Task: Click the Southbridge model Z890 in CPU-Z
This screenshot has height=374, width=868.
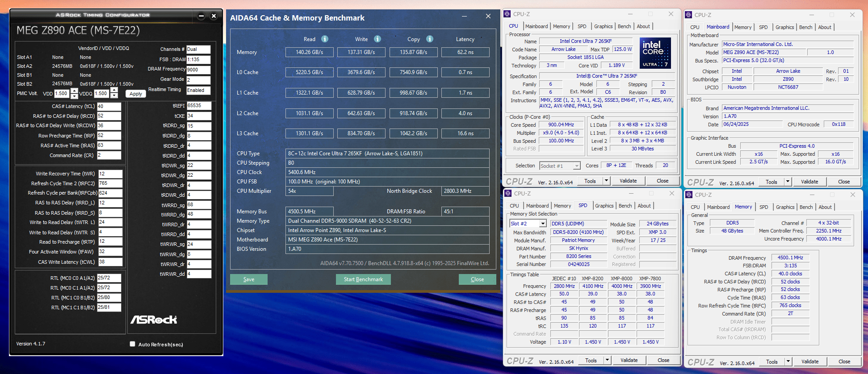Action: tap(788, 79)
